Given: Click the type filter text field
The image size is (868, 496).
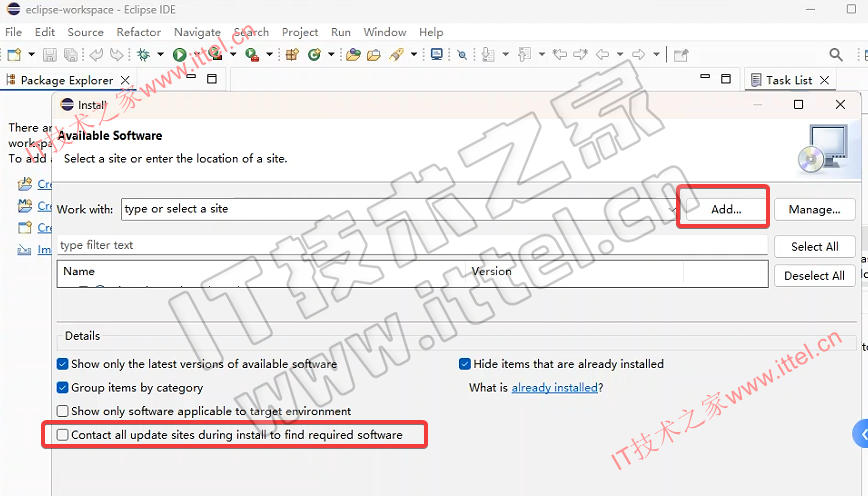Looking at the screenshot, I should click(412, 245).
